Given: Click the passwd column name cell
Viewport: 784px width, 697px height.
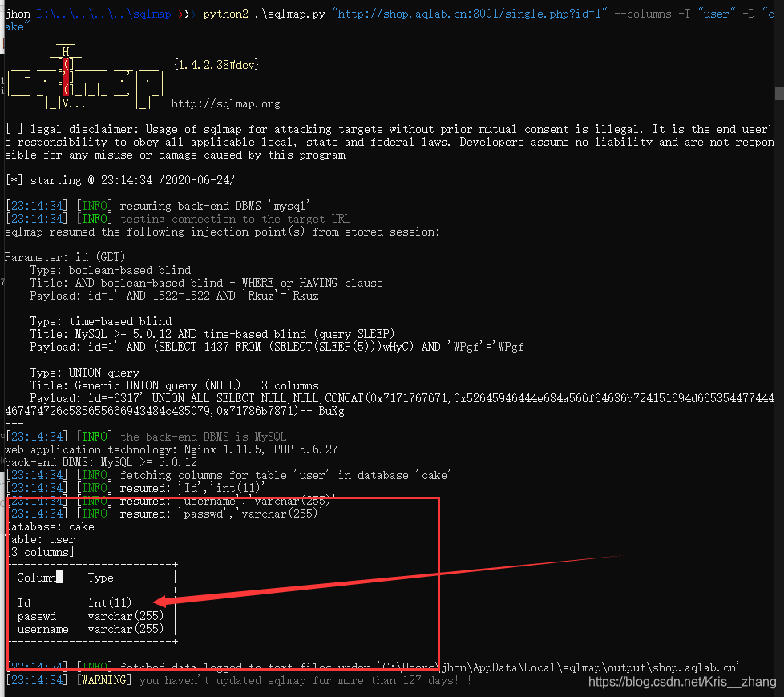Looking at the screenshot, I should pos(37,617).
